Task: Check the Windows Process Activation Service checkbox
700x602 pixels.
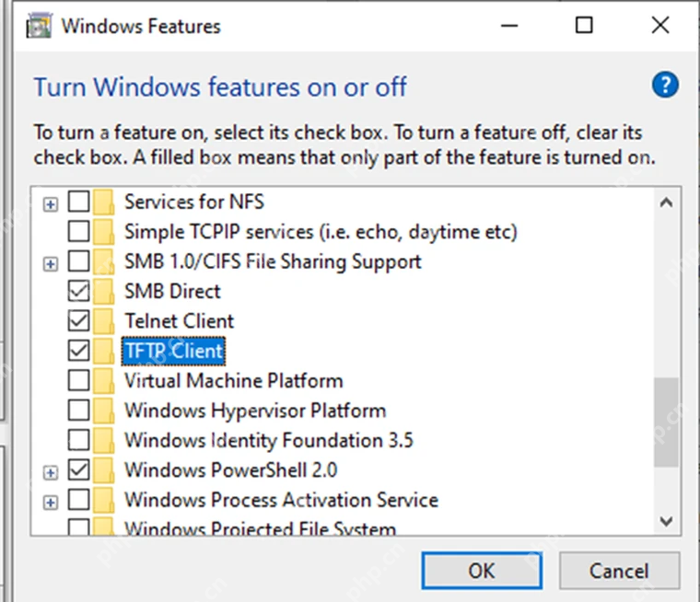Action: coord(78,500)
